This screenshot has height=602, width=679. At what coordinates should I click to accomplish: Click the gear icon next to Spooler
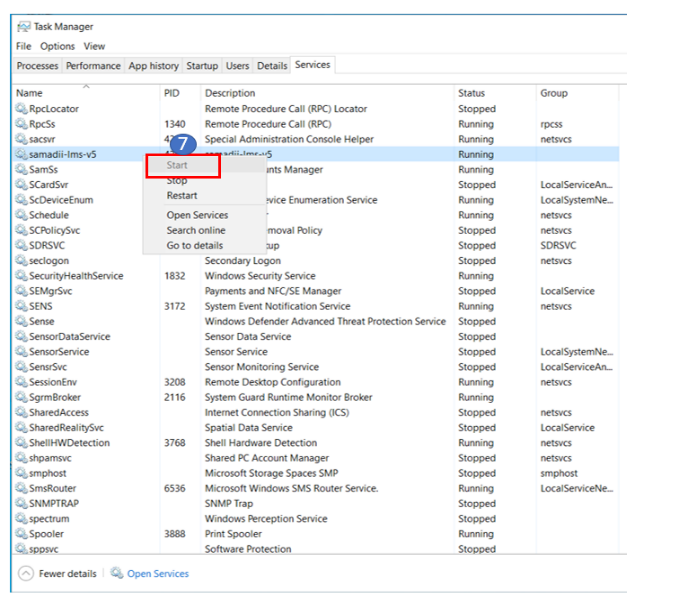pos(22,534)
